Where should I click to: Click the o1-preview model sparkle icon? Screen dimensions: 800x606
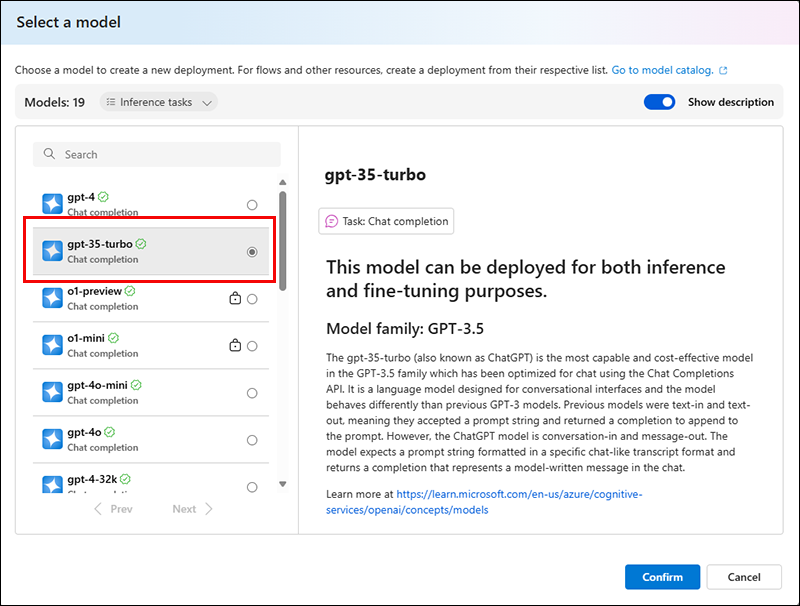click(53, 298)
